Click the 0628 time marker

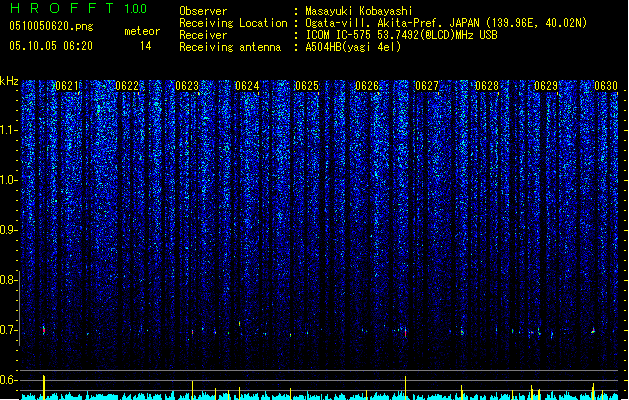point(487,86)
